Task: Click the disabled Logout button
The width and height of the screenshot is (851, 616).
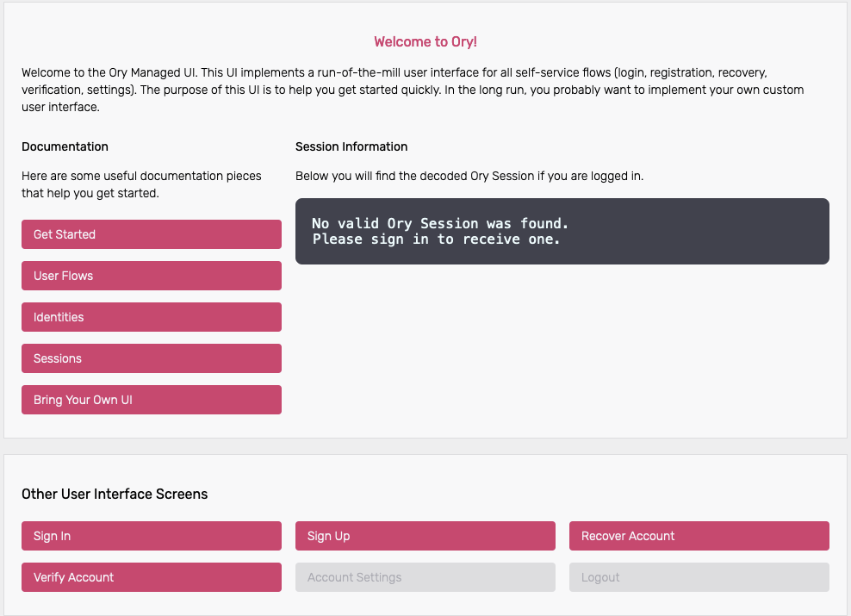Action: [699, 576]
